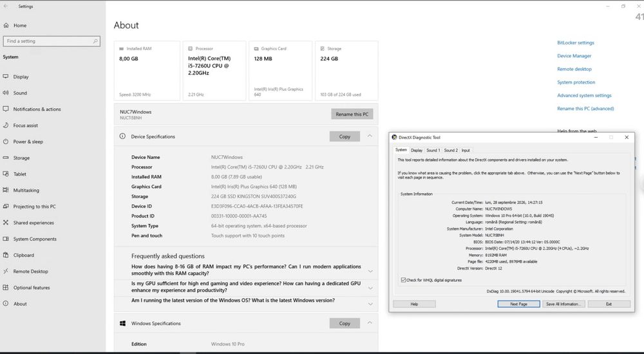Select About in the sidebar

(x=20, y=304)
